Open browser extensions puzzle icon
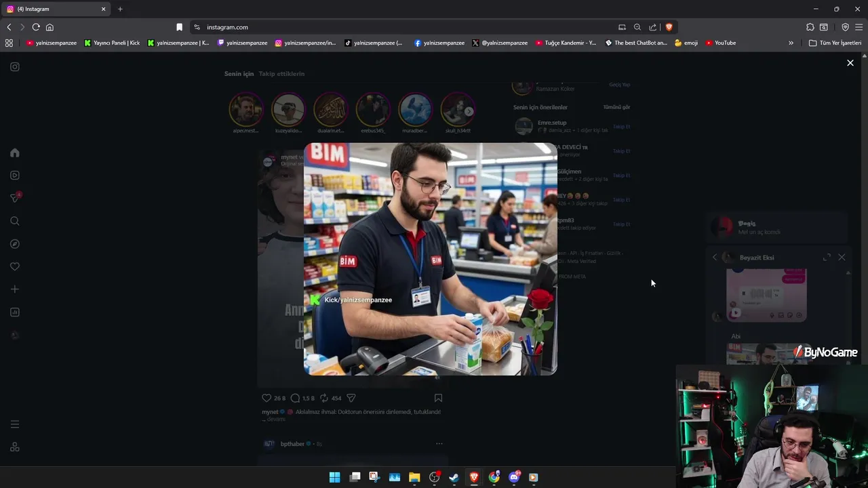This screenshot has width=868, height=488. click(810, 27)
